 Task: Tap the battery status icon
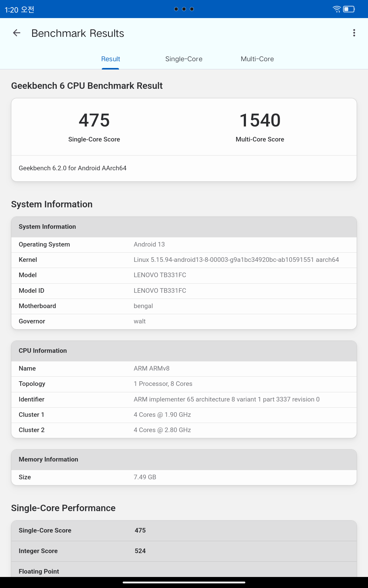349,9
